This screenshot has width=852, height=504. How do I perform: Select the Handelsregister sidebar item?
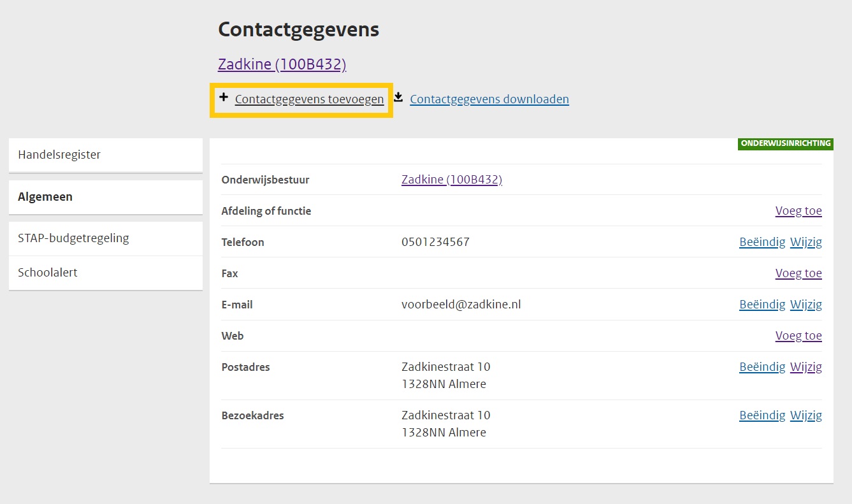106,155
